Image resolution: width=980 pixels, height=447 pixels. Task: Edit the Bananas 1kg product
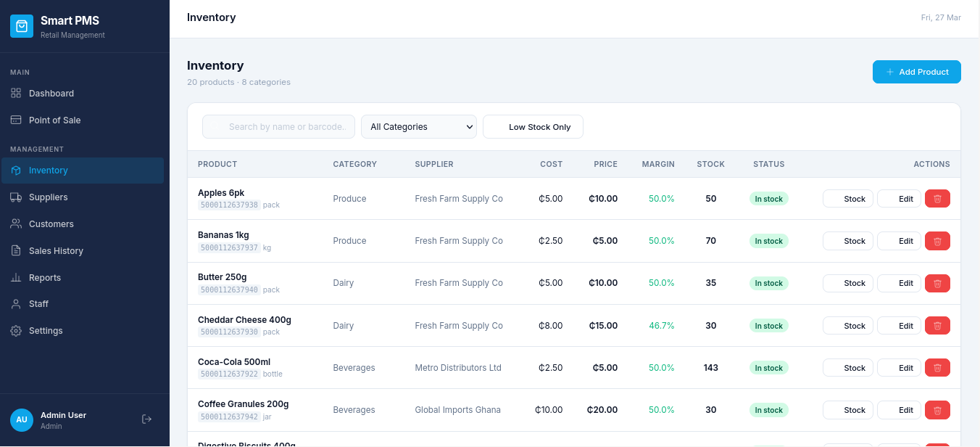coord(898,240)
